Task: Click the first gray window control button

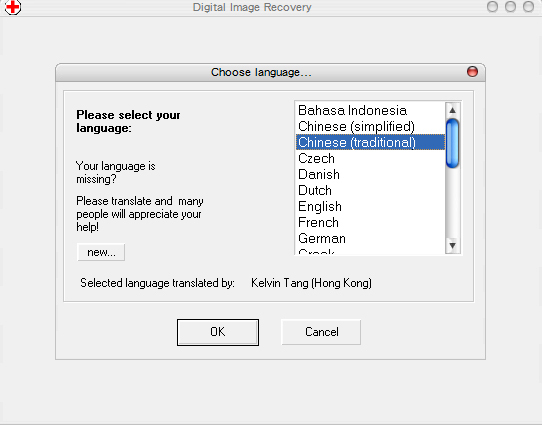Action: 492,7
